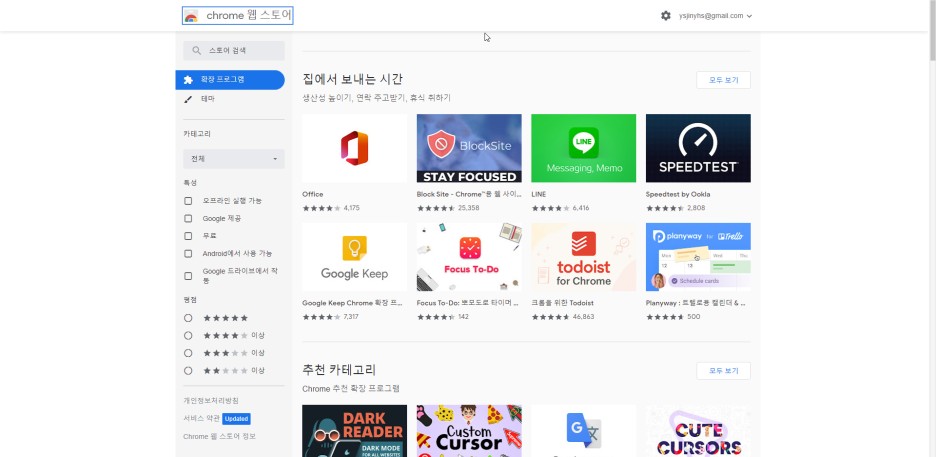
Task: Focus the 스토어 검색 input field
Action: 234,51
